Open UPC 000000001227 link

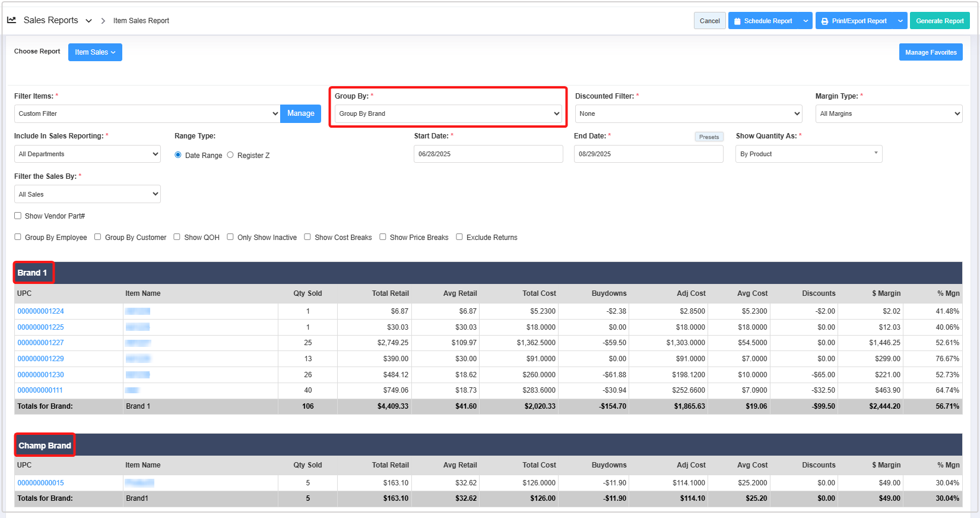click(x=40, y=343)
